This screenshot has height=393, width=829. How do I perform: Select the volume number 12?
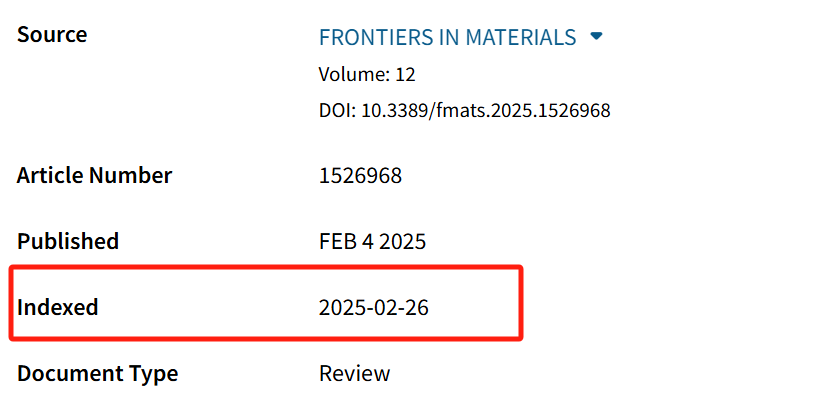[x=406, y=75]
